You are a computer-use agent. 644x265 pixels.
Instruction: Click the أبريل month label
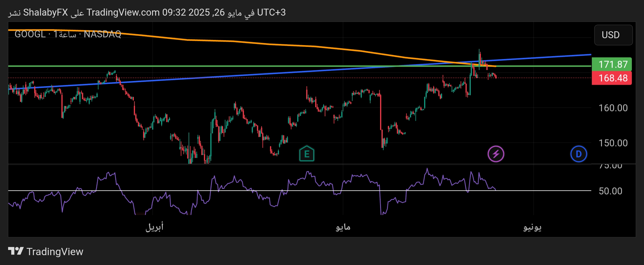click(x=154, y=227)
